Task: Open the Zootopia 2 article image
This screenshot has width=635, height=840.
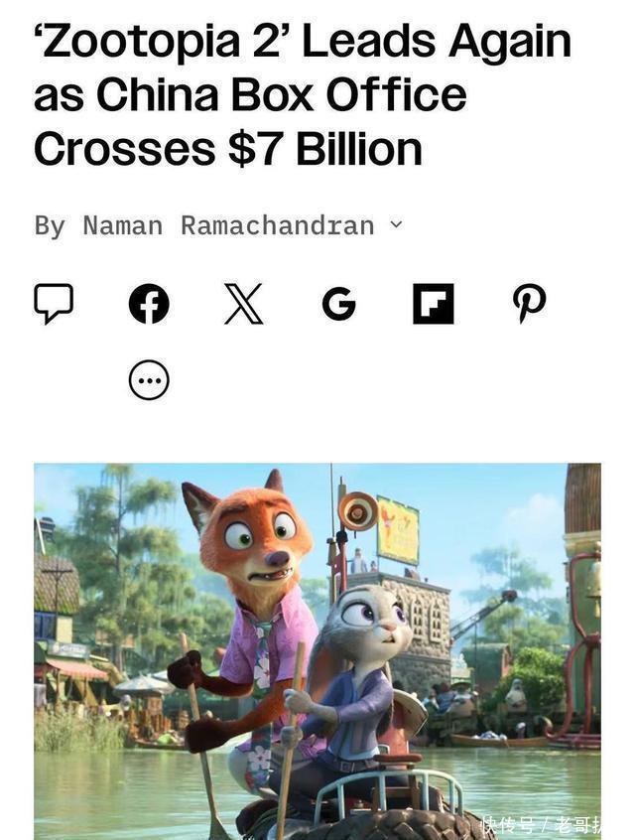Action: 317,651
